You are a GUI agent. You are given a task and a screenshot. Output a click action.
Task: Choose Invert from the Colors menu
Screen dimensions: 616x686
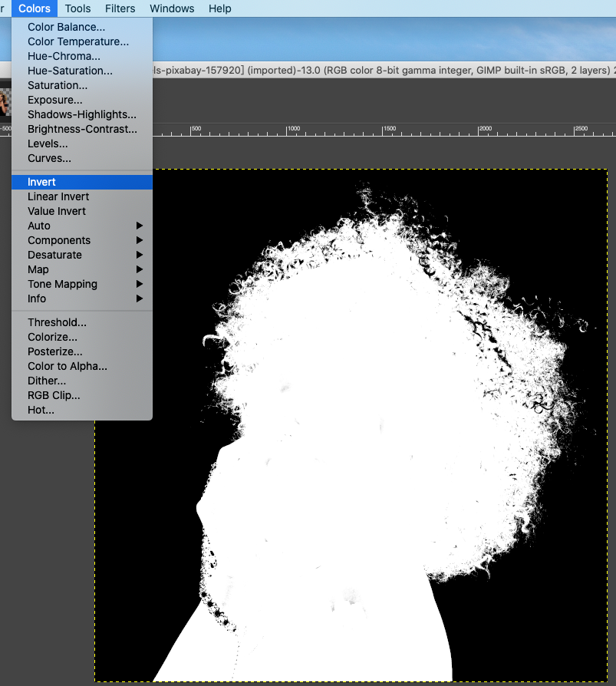(x=42, y=182)
